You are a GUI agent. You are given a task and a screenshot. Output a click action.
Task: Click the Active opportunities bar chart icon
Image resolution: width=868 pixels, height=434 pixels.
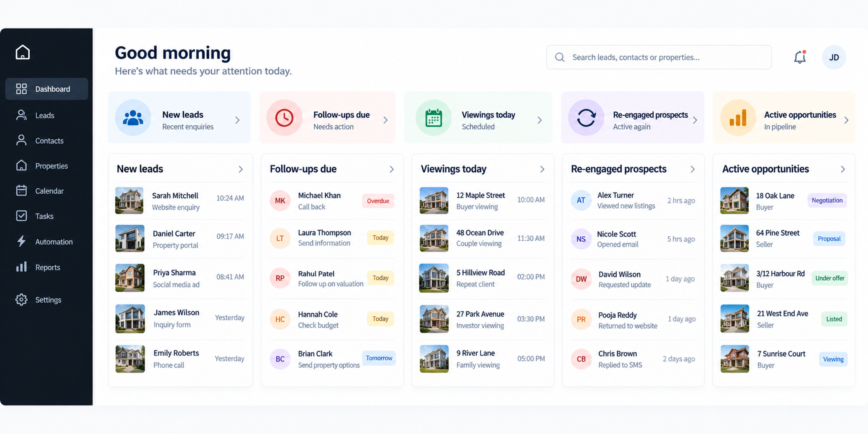click(x=738, y=118)
